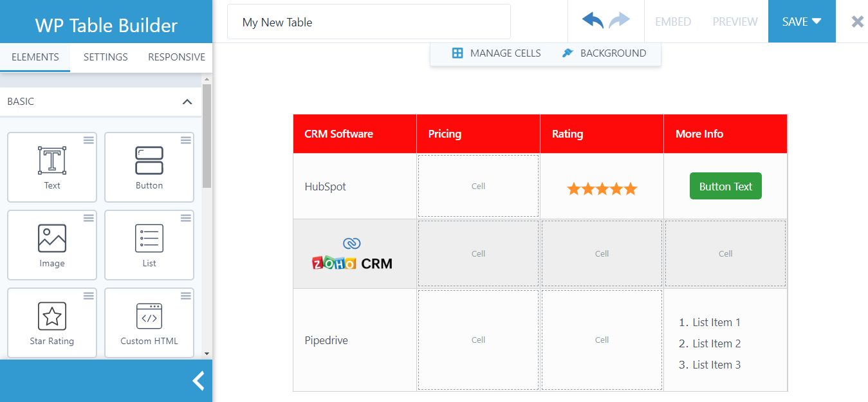Close the builder with the X icon
This screenshot has width=868, height=402.
857,22
